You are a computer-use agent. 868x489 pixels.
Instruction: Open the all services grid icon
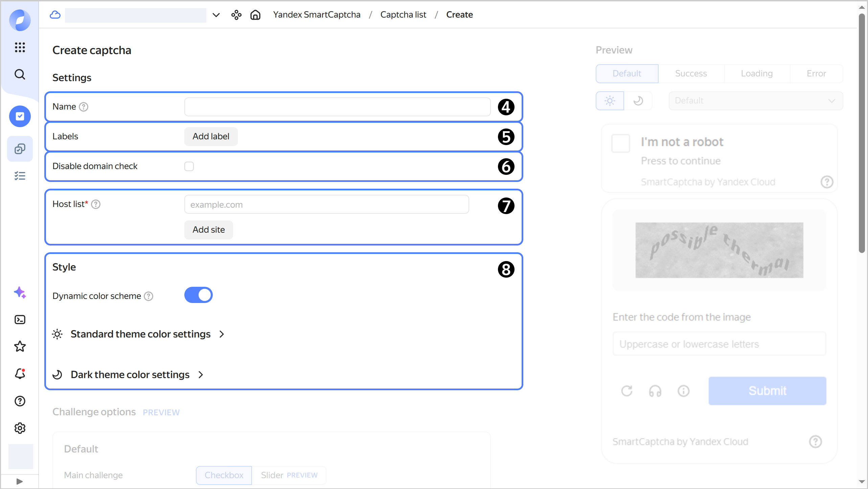click(x=20, y=47)
